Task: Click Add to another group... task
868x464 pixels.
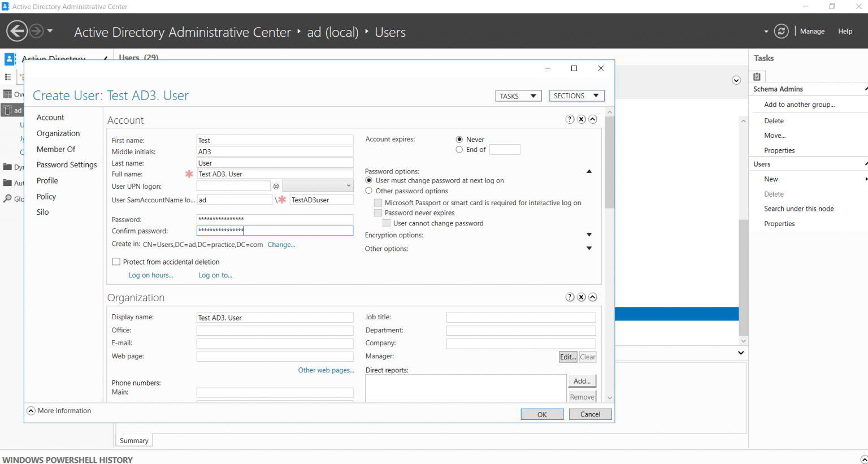Action: pos(799,105)
